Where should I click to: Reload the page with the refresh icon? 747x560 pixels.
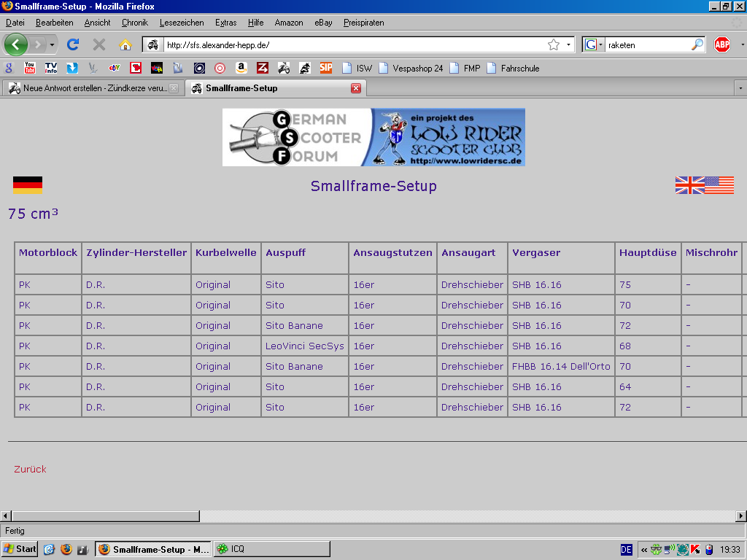[72, 44]
